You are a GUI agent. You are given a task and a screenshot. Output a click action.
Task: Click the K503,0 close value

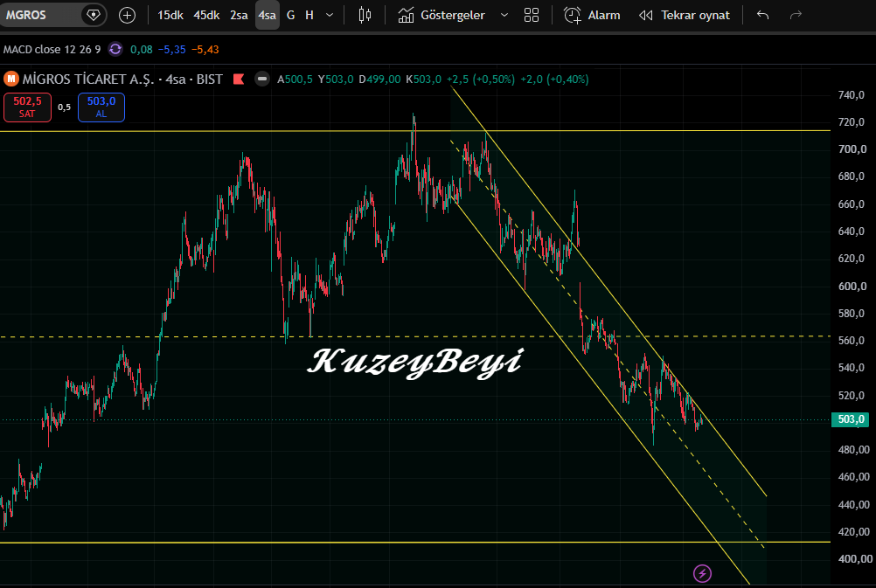pos(423,80)
